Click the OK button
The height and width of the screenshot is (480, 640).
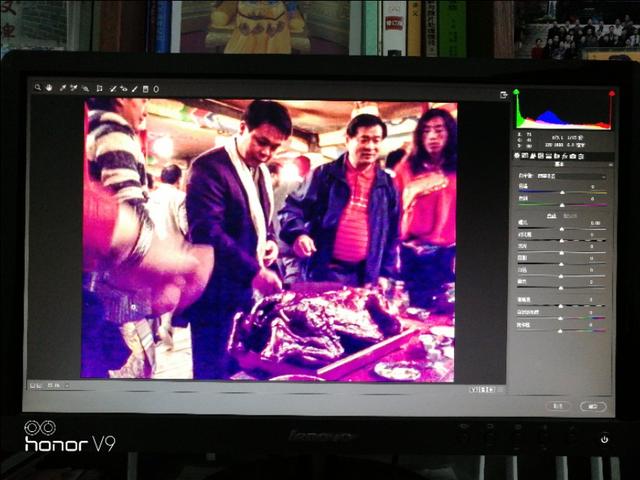593,407
